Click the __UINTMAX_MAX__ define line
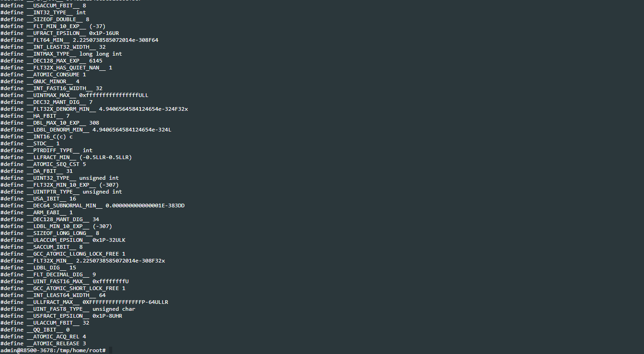The width and height of the screenshot is (644, 354). pos(75,95)
